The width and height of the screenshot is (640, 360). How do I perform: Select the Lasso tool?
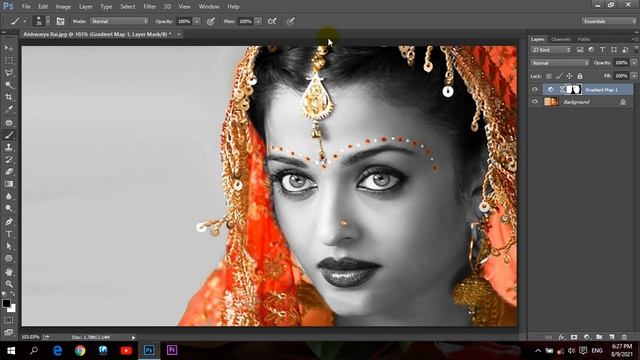(9, 73)
